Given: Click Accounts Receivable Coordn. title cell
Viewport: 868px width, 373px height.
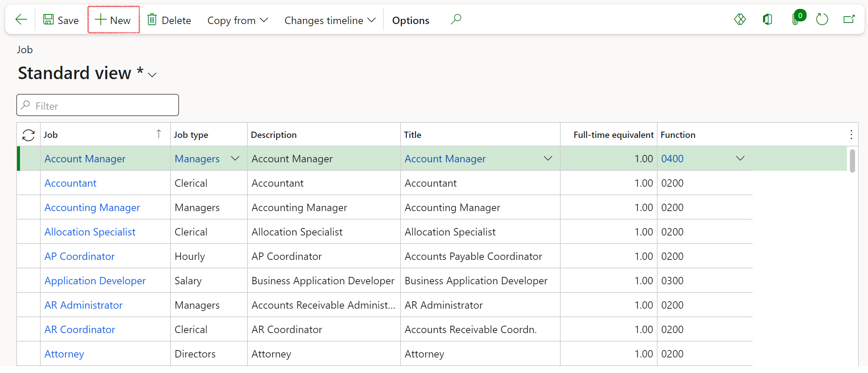Looking at the screenshot, I should pyautogui.click(x=480, y=329).
